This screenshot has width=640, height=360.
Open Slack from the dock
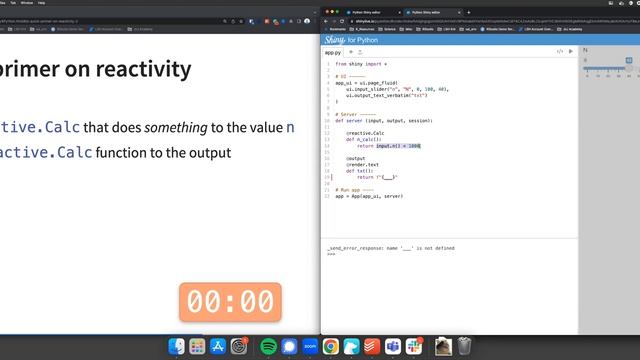click(413, 347)
